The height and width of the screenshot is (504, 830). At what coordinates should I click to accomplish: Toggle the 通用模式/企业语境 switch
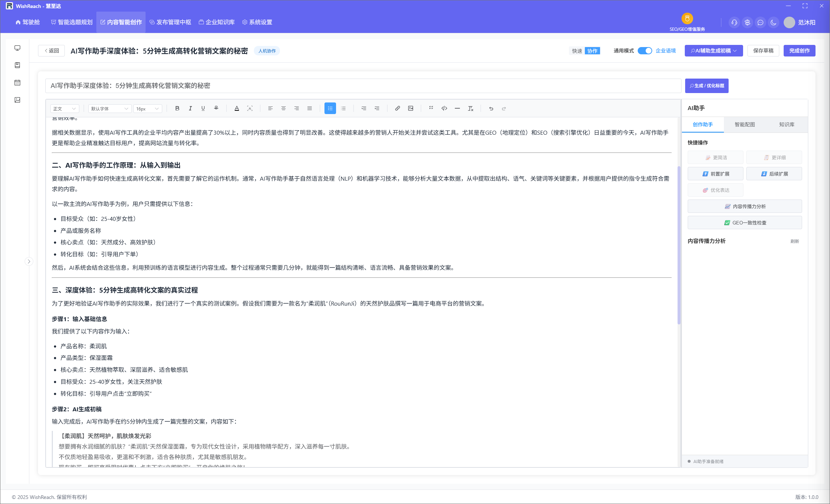[645, 51]
